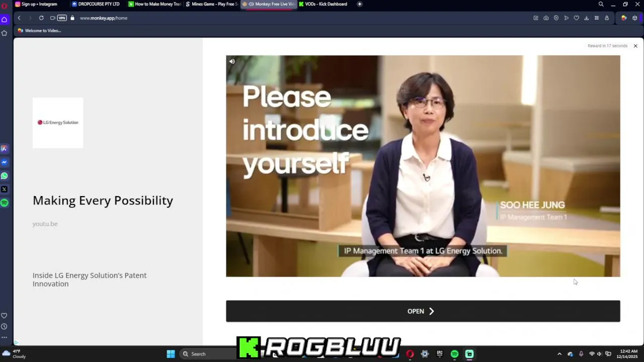Go back with the back arrow
The height and width of the screenshot is (362, 644).
pyautogui.click(x=19, y=18)
